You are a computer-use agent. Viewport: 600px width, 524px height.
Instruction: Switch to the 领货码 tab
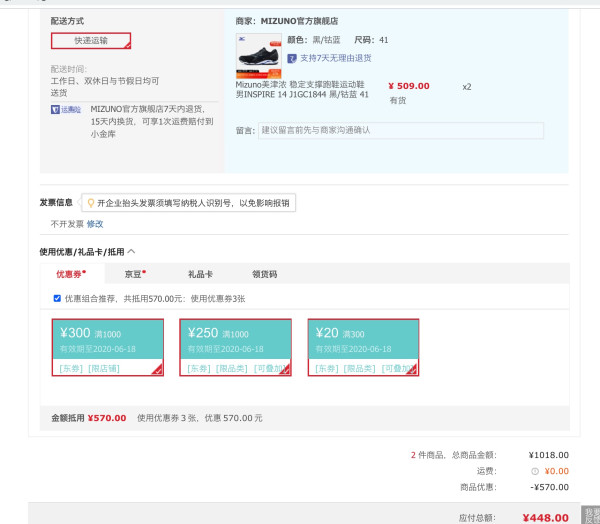click(264, 274)
